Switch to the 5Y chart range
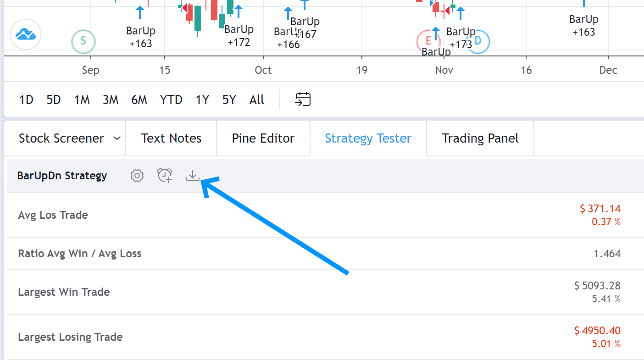 (x=229, y=99)
